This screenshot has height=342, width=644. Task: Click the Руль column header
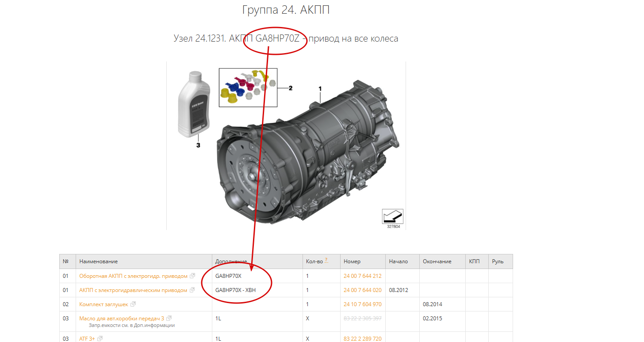tap(501, 261)
